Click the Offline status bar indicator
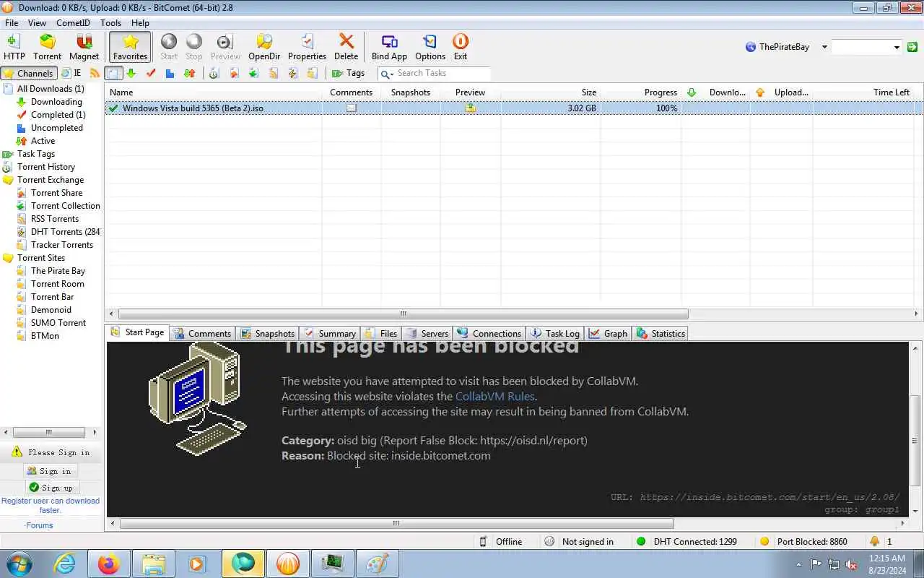Image resolution: width=924 pixels, height=578 pixels. tap(500, 541)
